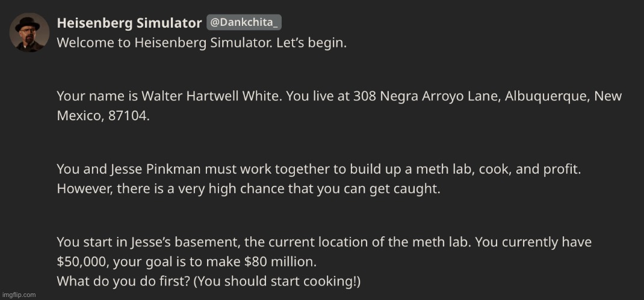Click '(You should start cooking!)' hint

point(277,282)
